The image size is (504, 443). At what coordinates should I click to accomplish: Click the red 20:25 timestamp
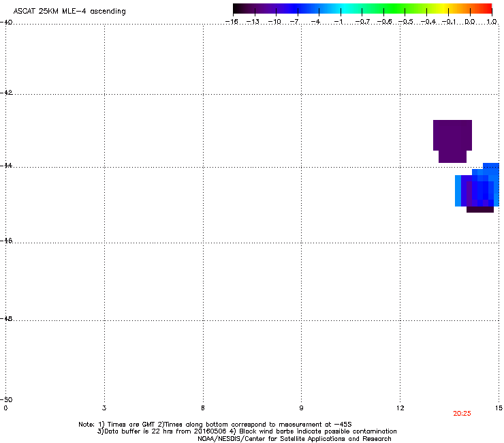click(x=462, y=414)
